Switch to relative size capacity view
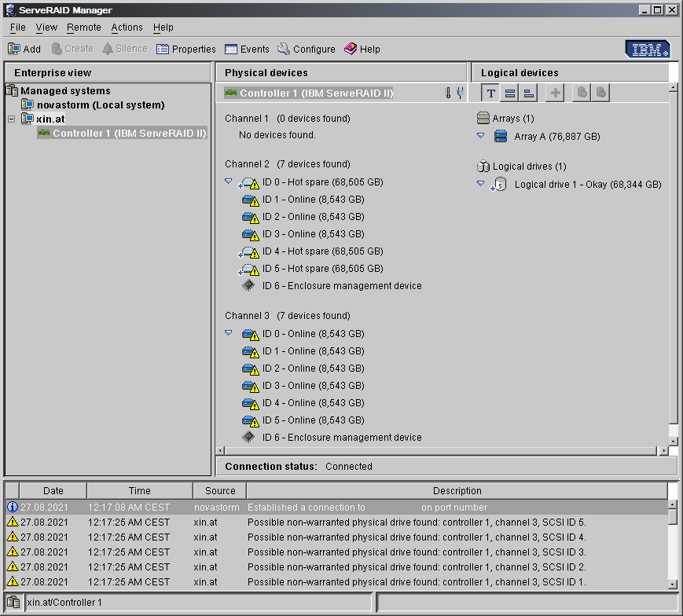 click(x=528, y=93)
